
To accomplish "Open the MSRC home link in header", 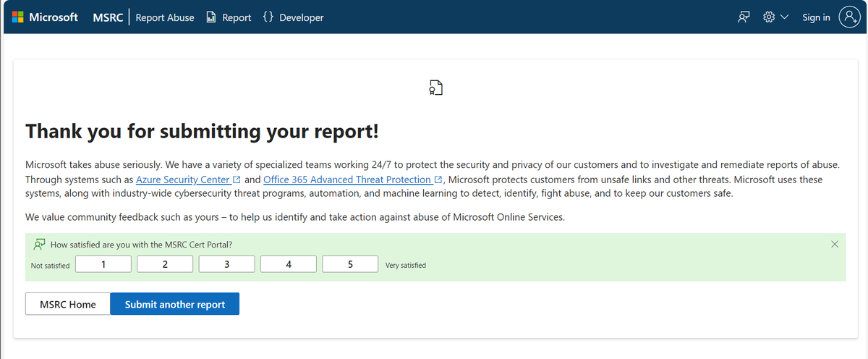I will pyautogui.click(x=107, y=17).
